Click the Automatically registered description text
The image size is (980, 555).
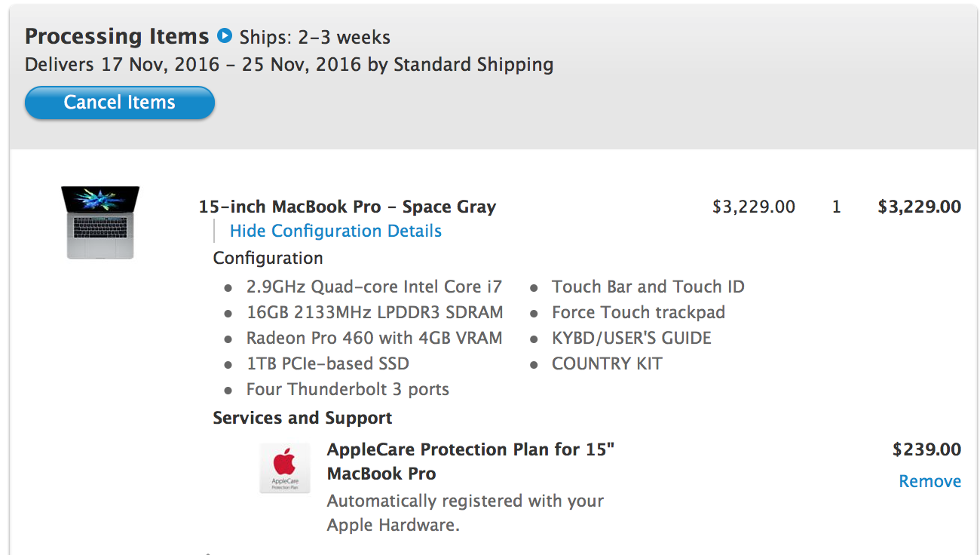(x=465, y=513)
